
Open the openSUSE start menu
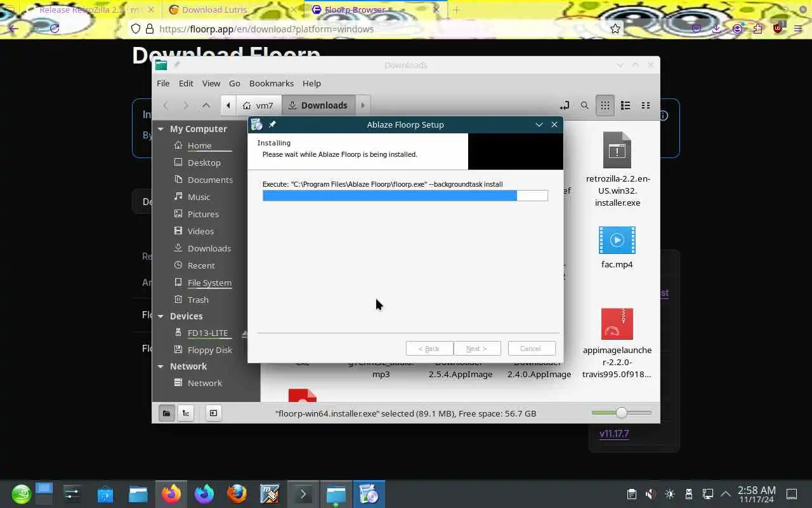coord(21,494)
